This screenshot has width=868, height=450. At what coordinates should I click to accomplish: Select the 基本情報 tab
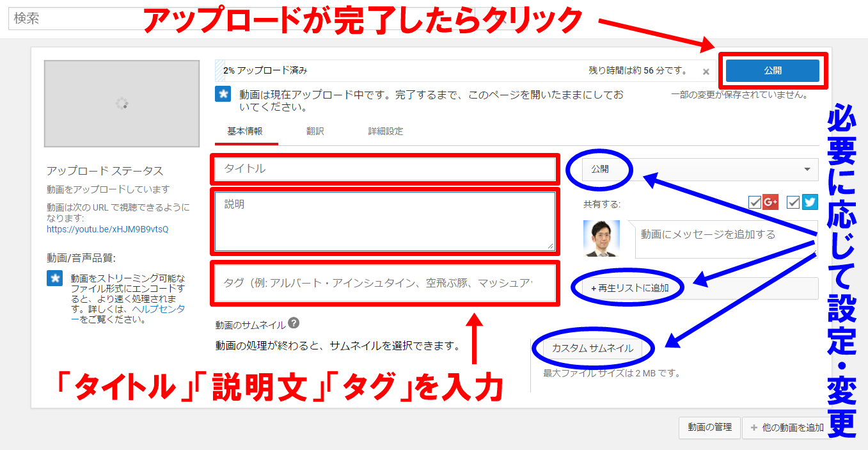point(245,131)
